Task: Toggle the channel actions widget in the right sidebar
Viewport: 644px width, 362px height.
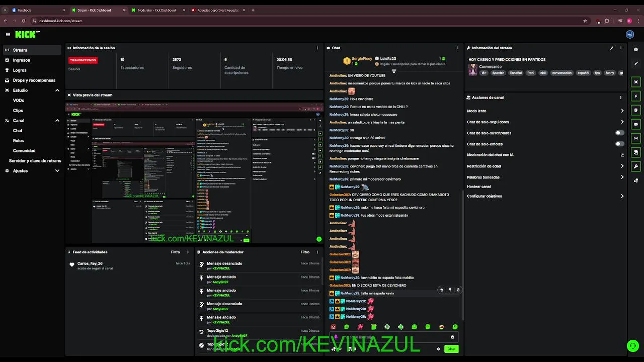Action: (636, 152)
